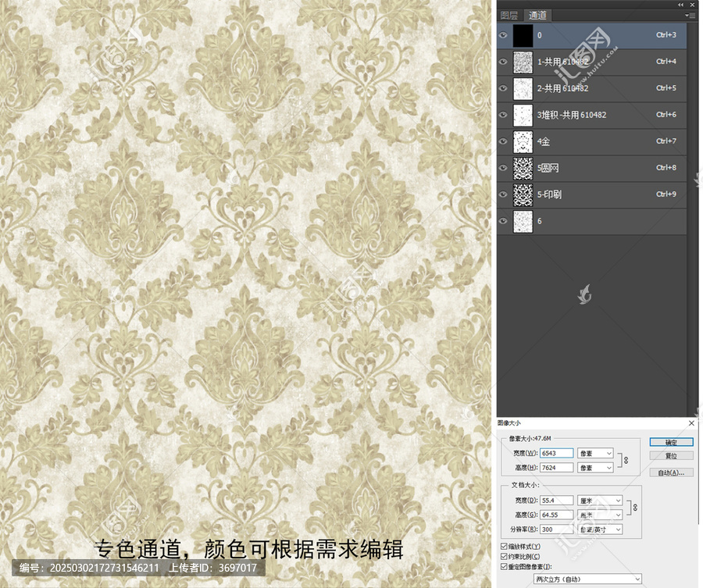
Task: Select the 5-印刷 channel thumbnail
Action: point(523,194)
